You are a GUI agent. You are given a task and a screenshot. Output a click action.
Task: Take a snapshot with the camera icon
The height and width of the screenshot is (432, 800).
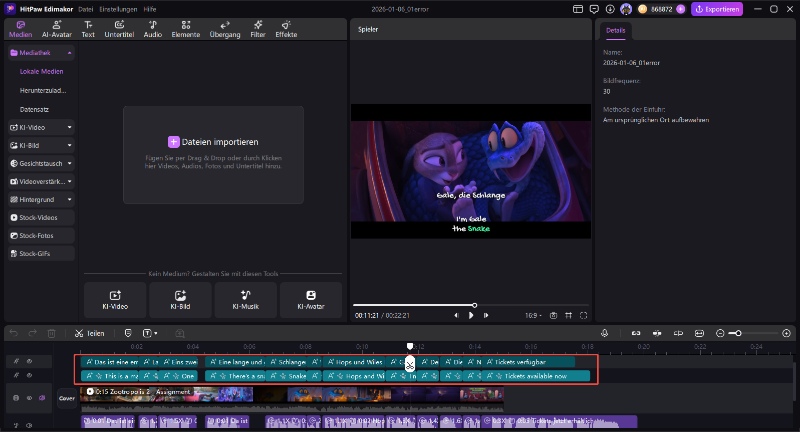pos(553,315)
